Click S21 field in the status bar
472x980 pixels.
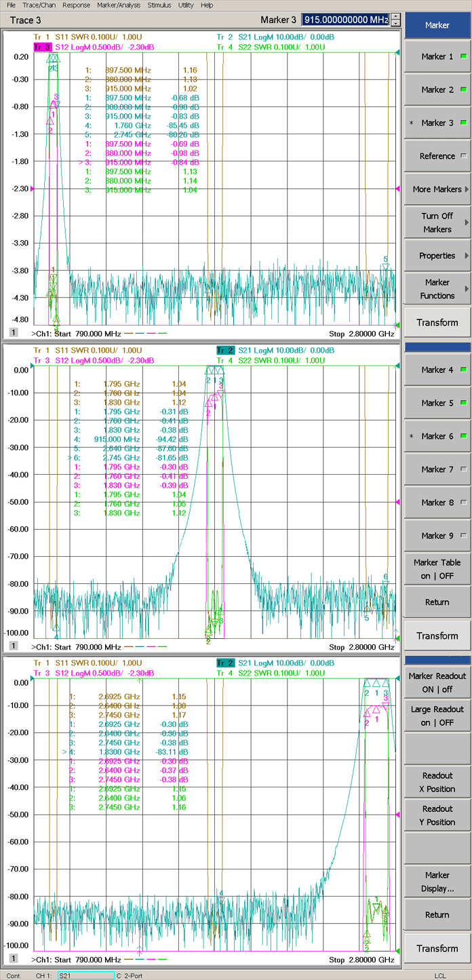pos(85,975)
